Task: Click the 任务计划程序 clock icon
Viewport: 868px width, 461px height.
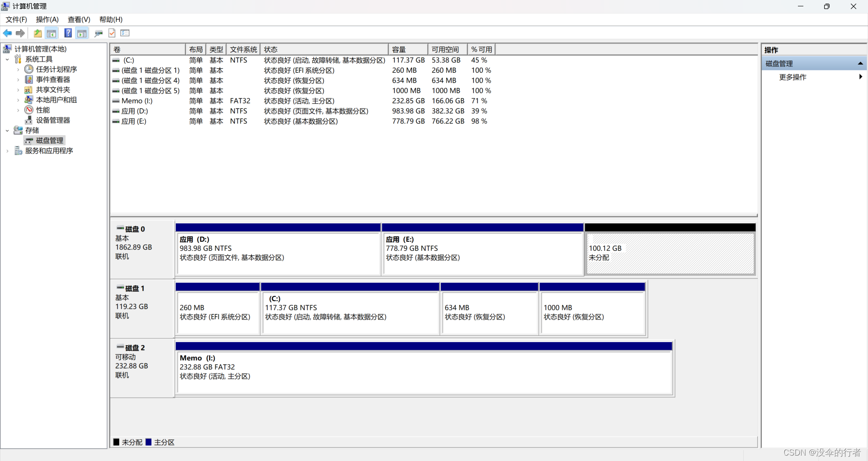Action: pyautogui.click(x=29, y=69)
